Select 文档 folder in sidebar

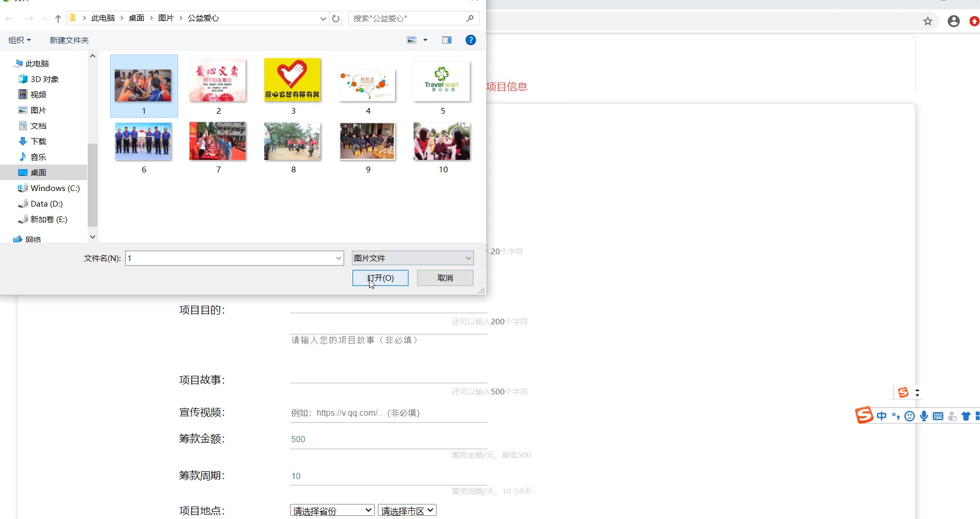coord(33,126)
